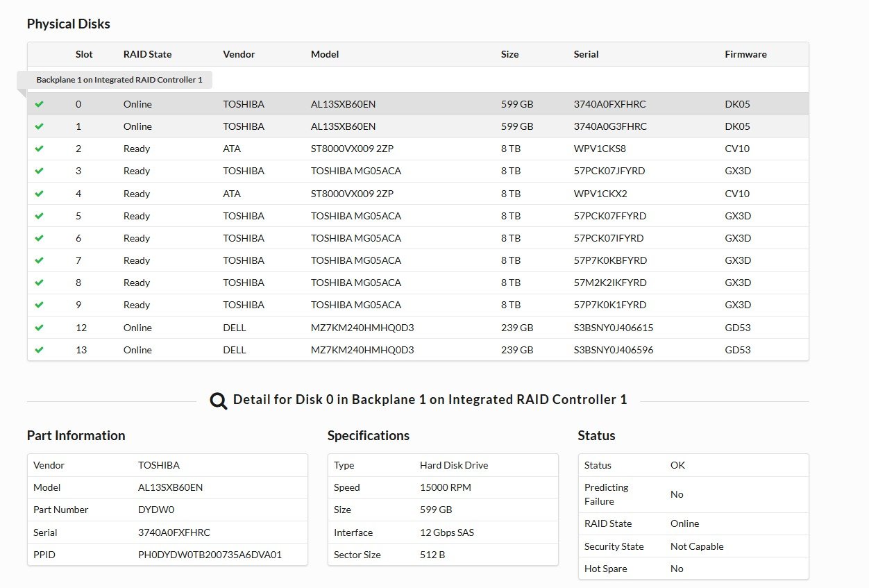Click the Serial column header

click(x=586, y=54)
